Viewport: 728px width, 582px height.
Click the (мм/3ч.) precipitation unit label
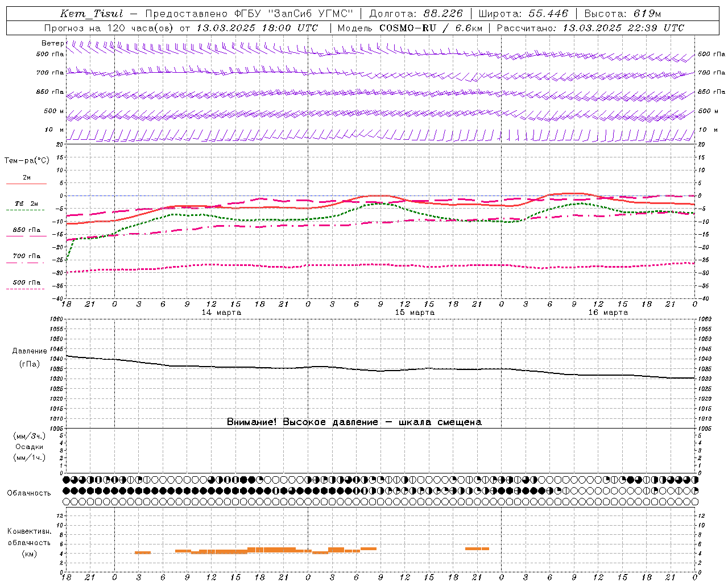[30, 436]
